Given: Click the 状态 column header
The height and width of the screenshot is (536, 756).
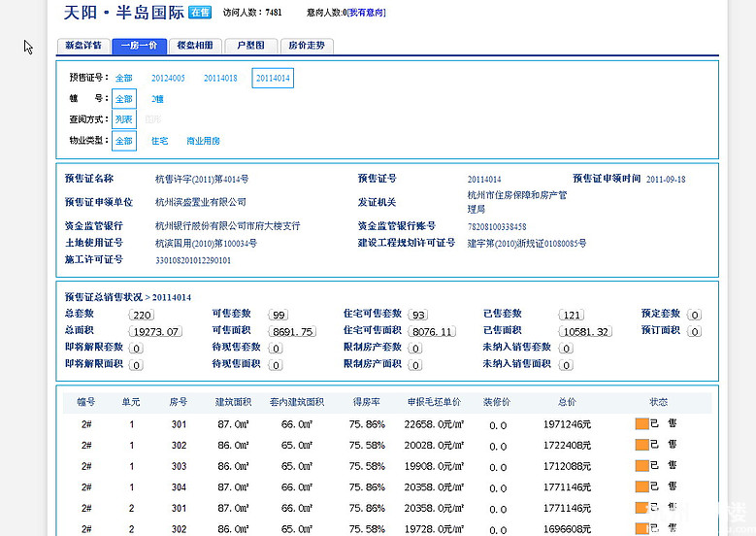Looking at the screenshot, I should pyautogui.click(x=659, y=402).
